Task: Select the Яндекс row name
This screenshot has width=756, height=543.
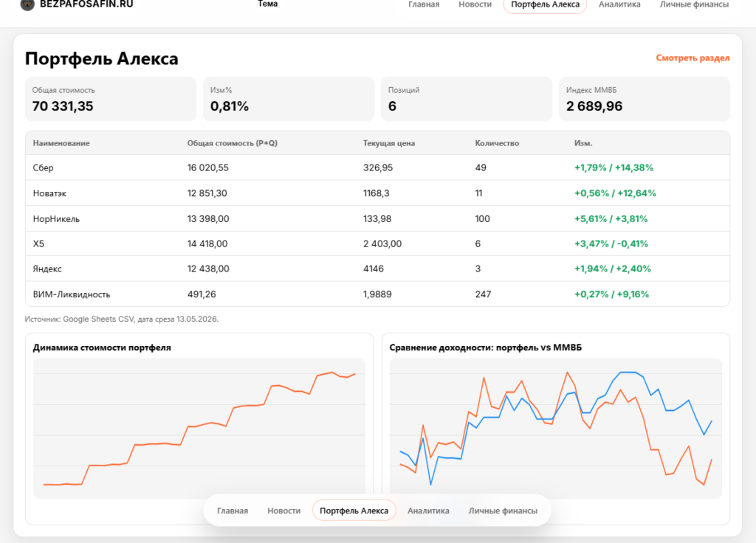Action: pos(47,269)
